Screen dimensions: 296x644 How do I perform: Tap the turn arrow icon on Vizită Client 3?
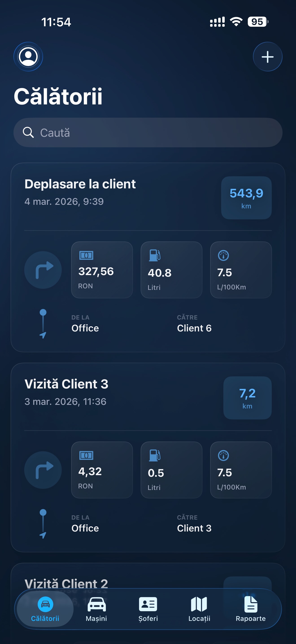tap(43, 470)
